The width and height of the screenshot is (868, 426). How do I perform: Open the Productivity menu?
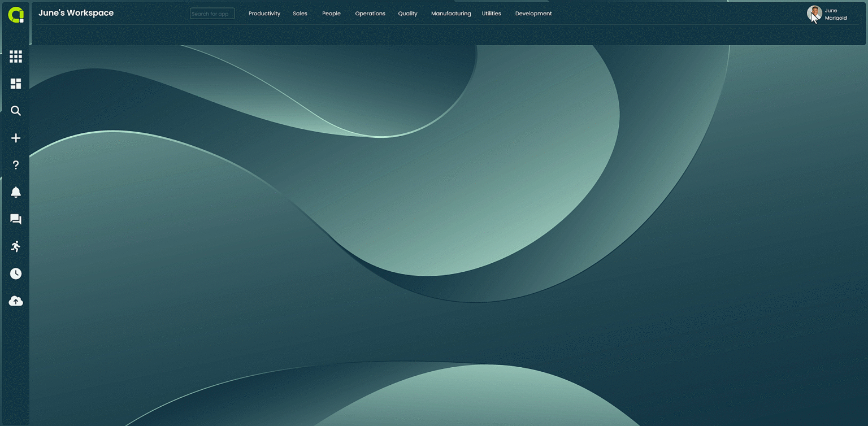(x=264, y=14)
